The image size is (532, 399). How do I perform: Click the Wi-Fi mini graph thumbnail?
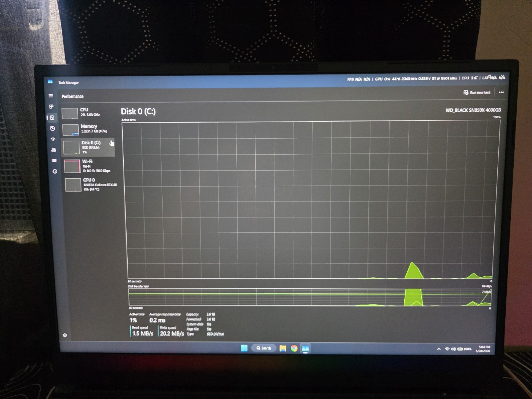click(72, 166)
